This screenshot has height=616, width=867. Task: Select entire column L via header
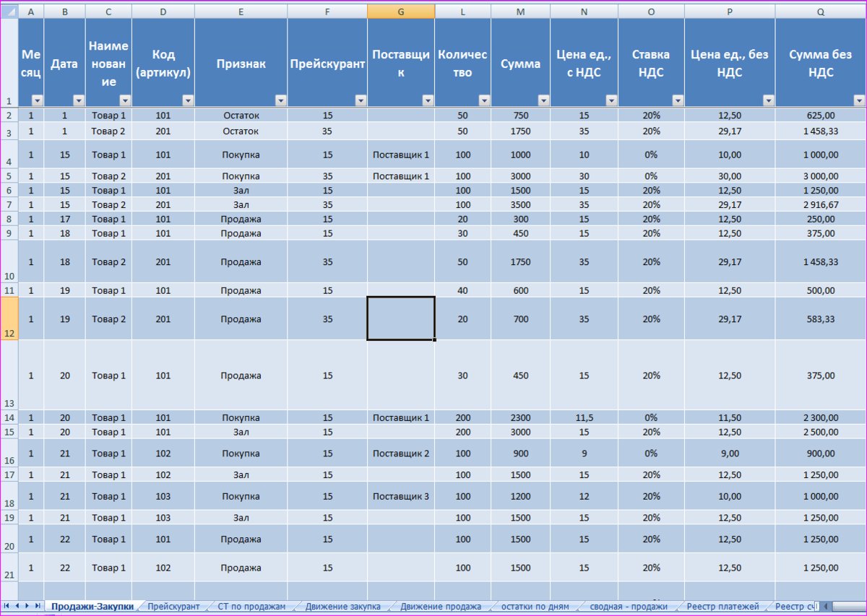463,12
